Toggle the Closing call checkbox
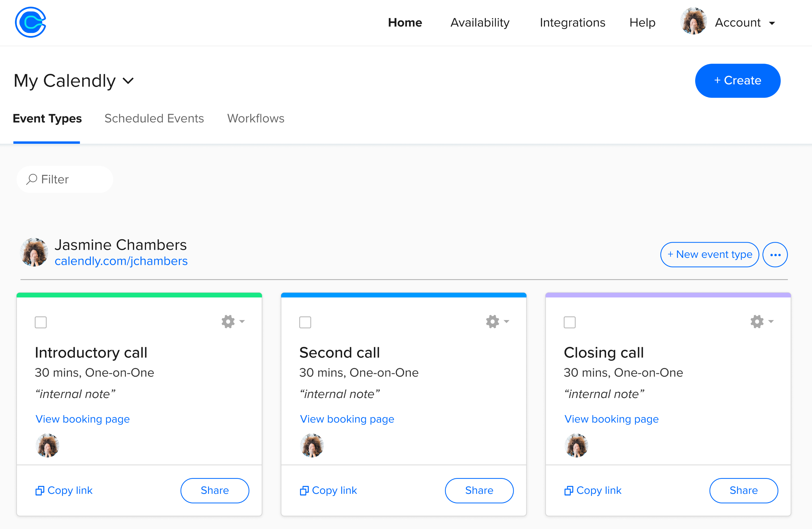The height and width of the screenshot is (529, 812). coord(569,322)
